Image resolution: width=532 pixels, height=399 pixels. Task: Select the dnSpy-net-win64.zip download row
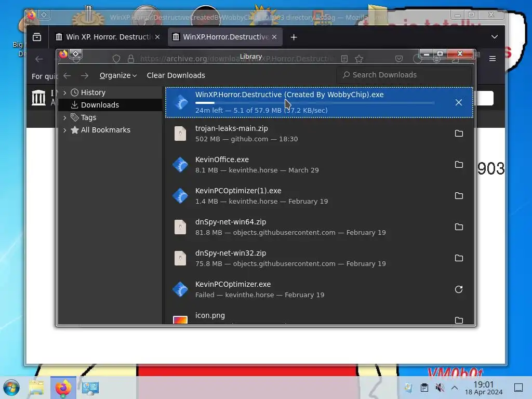click(x=319, y=228)
